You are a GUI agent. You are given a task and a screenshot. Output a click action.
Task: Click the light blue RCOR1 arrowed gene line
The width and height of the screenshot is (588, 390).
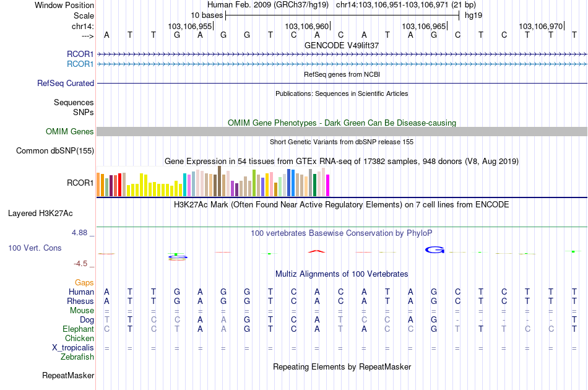click(x=342, y=64)
